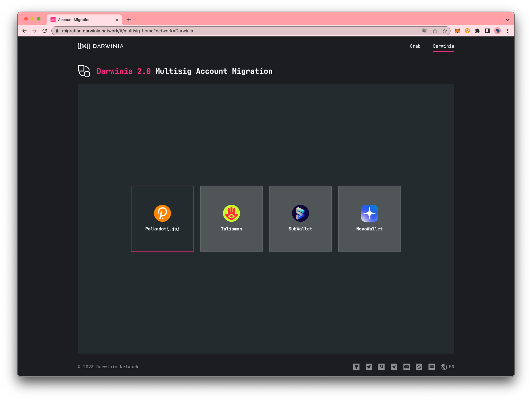Open the Discord footer icon
This screenshot has width=532, height=400.
click(406, 367)
